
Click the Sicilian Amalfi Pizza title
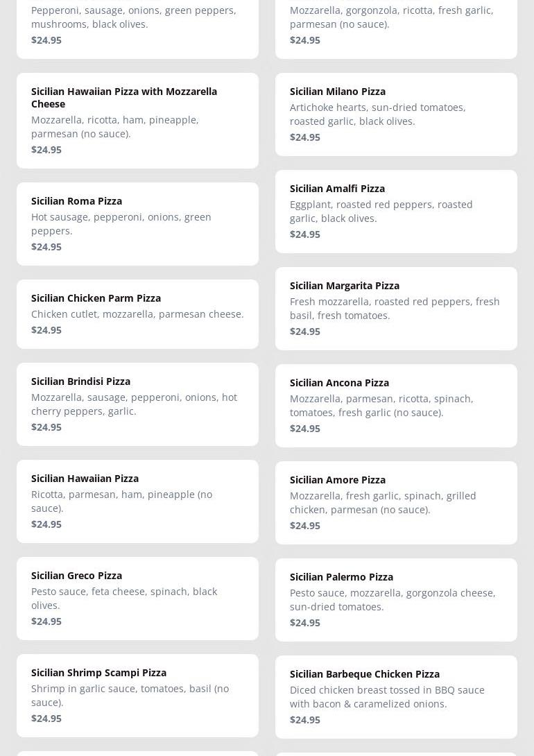tap(337, 188)
